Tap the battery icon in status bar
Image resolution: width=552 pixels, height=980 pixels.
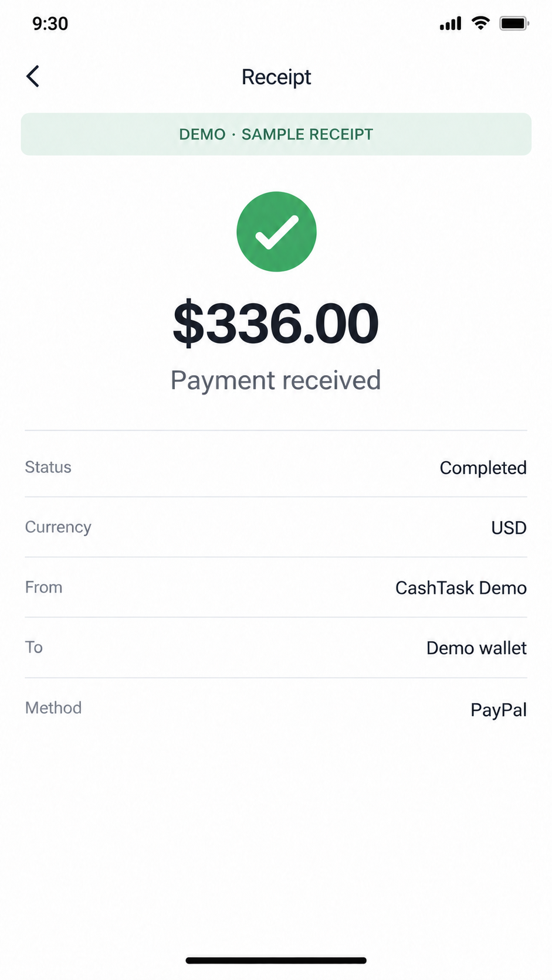514,23
